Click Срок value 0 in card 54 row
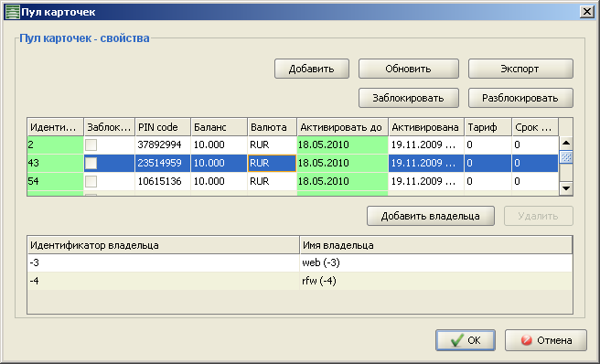The width and height of the screenshot is (600, 364). tap(535, 181)
